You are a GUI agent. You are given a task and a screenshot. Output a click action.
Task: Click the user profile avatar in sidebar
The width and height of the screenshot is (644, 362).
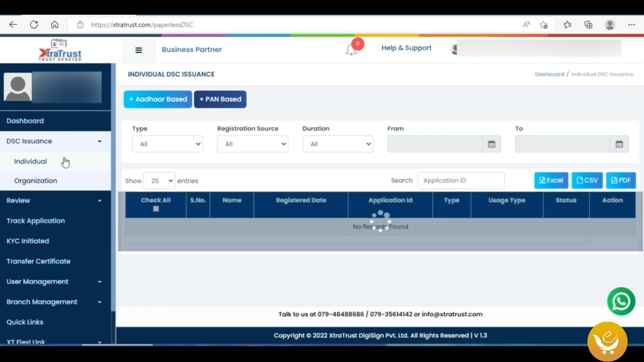coord(18,87)
